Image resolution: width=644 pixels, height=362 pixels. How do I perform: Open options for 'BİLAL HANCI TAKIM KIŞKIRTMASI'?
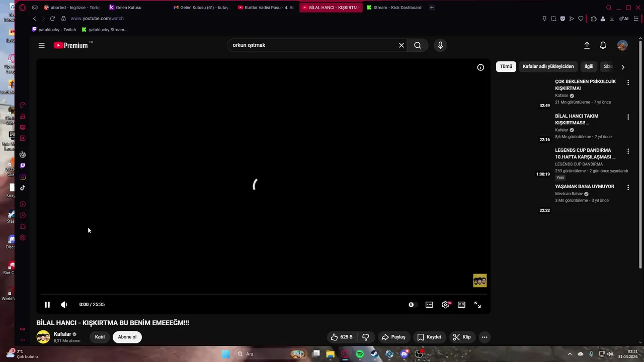(628, 117)
